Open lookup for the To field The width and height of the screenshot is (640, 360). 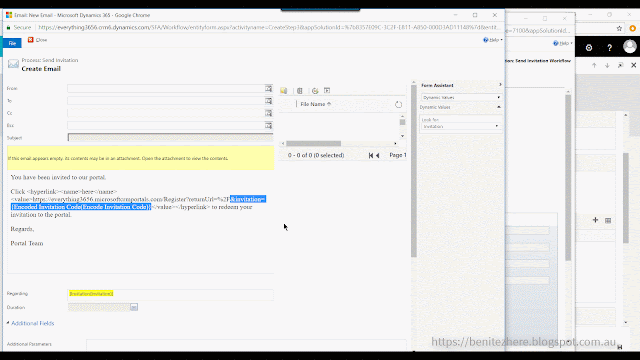(x=268, y=101)
